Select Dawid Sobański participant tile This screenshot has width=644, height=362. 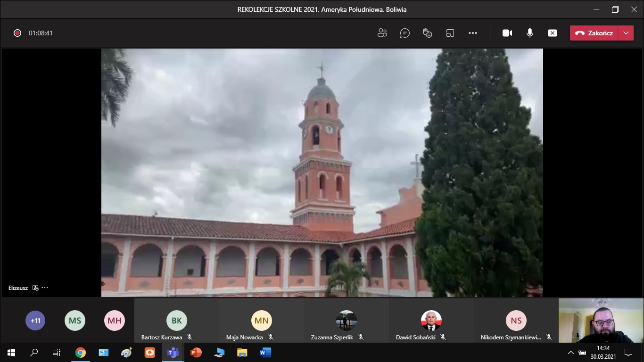(x=431, y=321)
